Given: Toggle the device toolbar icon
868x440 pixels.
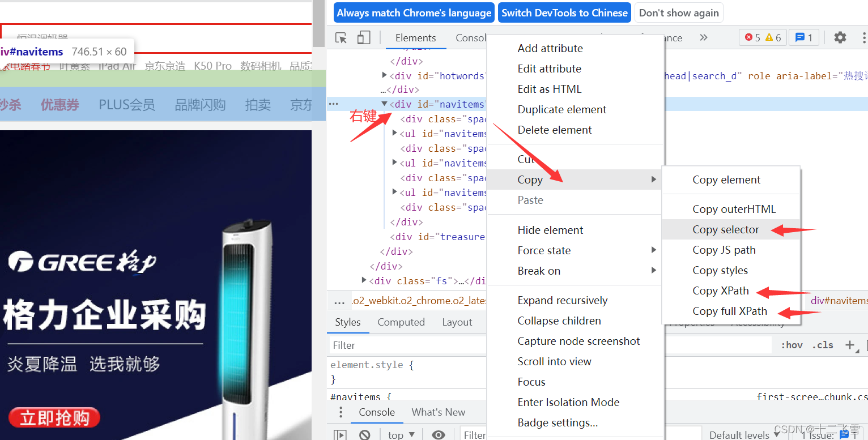Looking at the screenshot, I should coord(364,38).
